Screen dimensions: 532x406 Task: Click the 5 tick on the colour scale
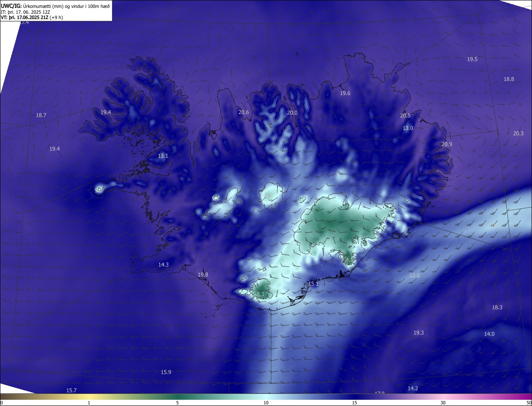coord(177,403)
